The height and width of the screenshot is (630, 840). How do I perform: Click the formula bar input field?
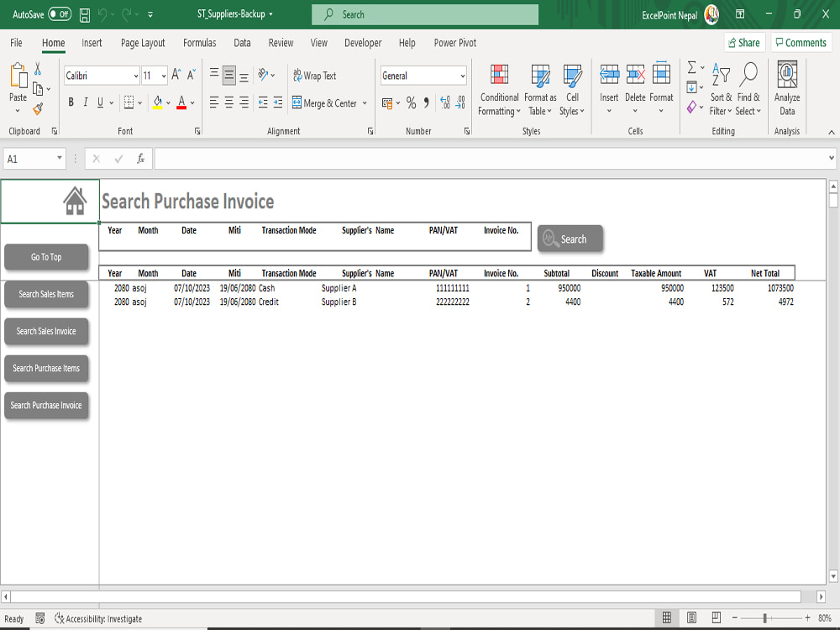pos(491,159)
